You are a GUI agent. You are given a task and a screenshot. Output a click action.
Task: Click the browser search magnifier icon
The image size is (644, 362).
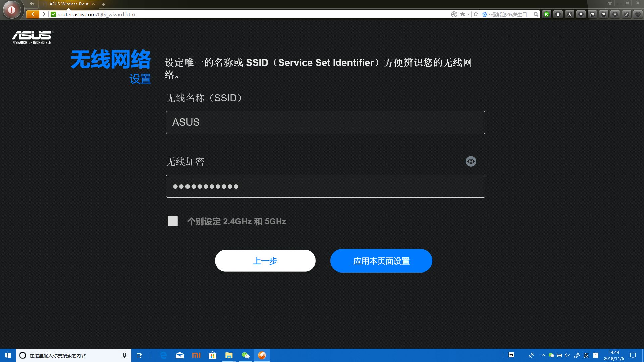coord(536,14)
